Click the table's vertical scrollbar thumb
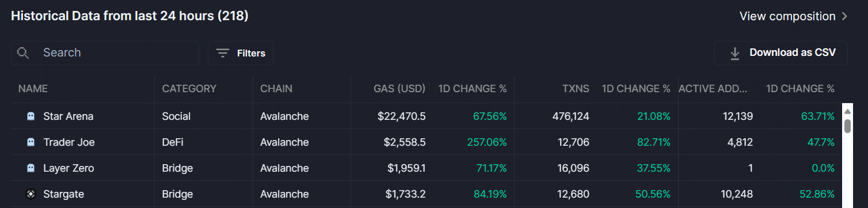This screenshot has height=208, width=868. 847,126
